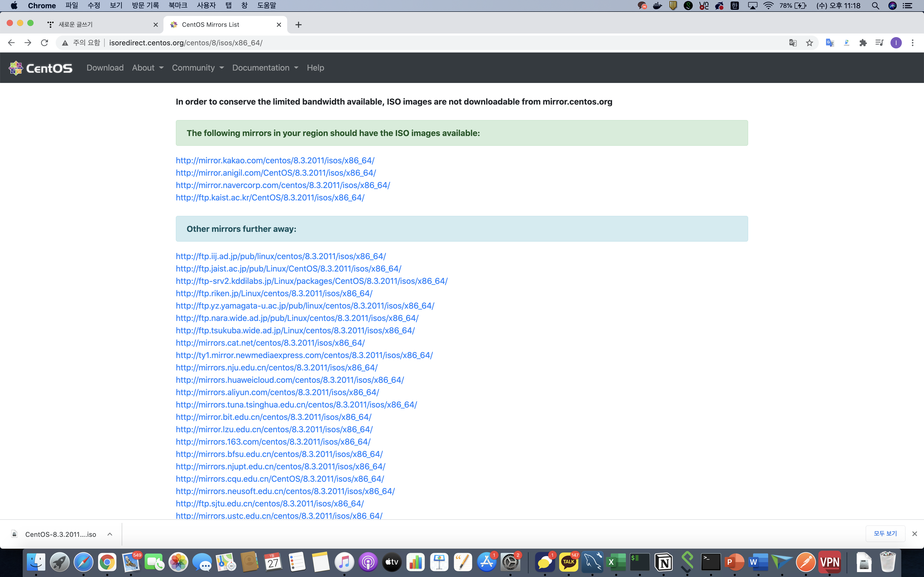Viewport: 924px width, 577px height.
Task: Open the Chrome extensions puzzle icon
Action: pyautogui.click(x=863, y=43)
